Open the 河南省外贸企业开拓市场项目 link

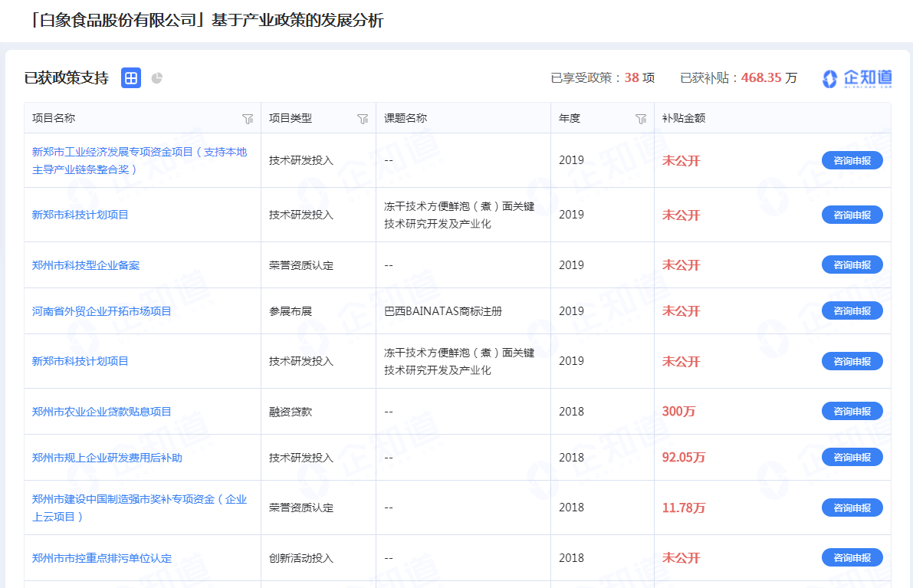(101, 311)
